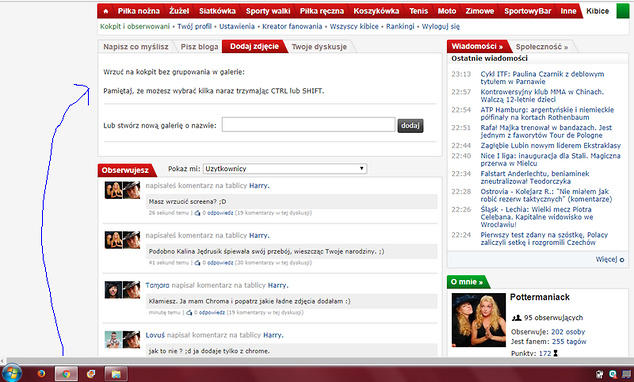Click Tomoro's avatar thumbnail in the feed
634x382 pixels.
tap(113, 290)
